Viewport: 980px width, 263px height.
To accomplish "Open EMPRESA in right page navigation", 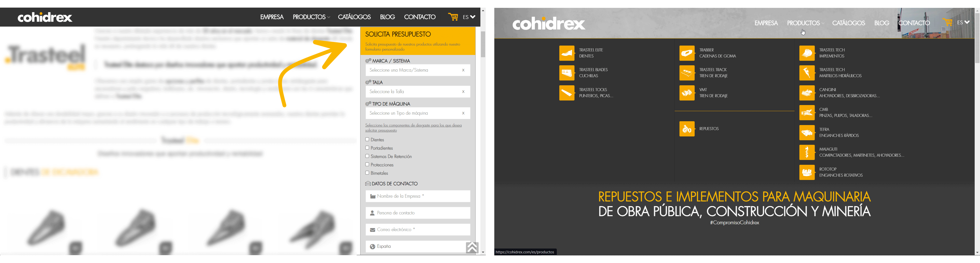I will 766,23.
